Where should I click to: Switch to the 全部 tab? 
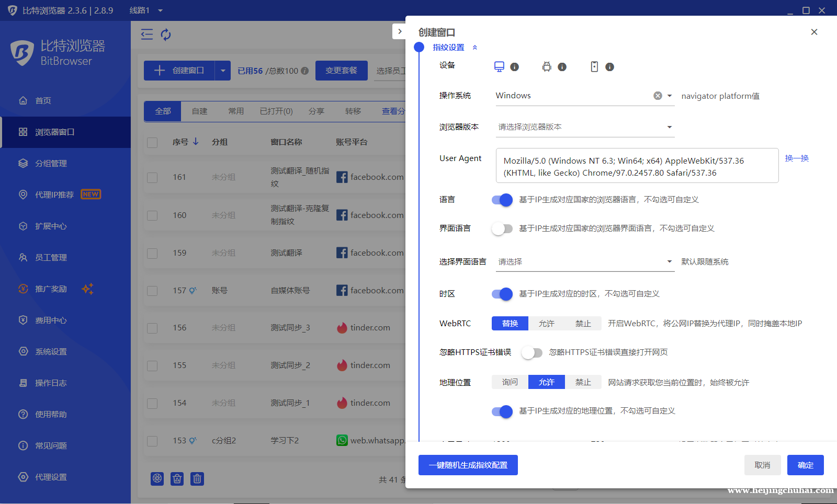[x=163, y=111]
